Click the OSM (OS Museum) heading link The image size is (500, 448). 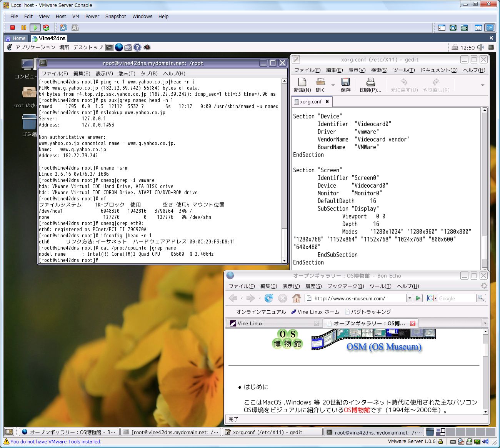(384, 347)
